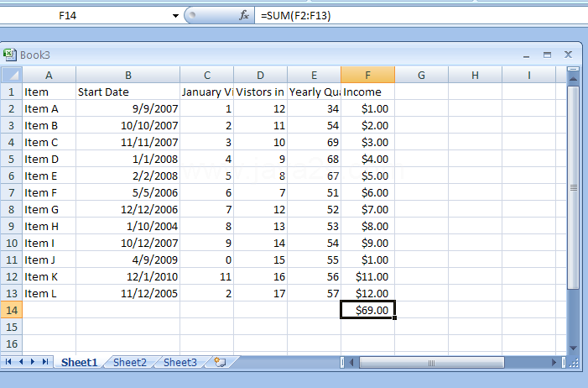
Task: Click the 'Start Date' header cell
Action: coord(127,92)
